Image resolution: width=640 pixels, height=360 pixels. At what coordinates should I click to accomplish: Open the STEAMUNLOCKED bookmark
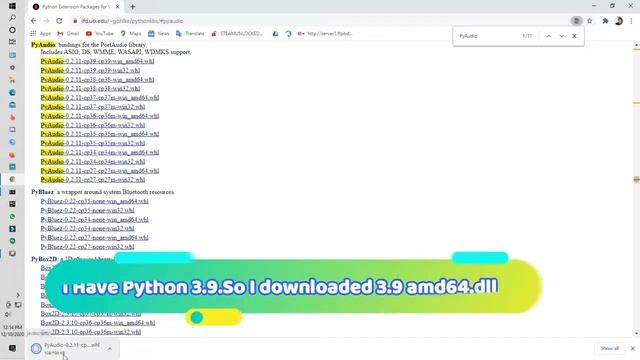pyautogui.click(x=237, y=33)
